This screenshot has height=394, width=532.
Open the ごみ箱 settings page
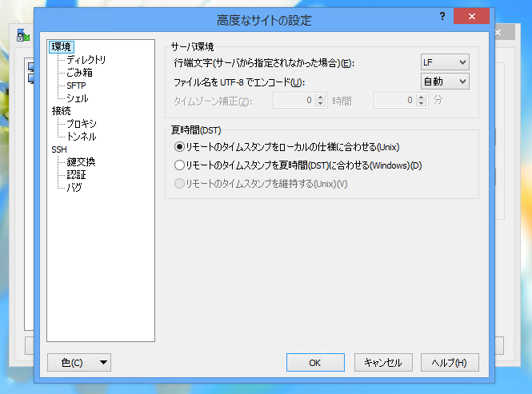coord(79,73)
